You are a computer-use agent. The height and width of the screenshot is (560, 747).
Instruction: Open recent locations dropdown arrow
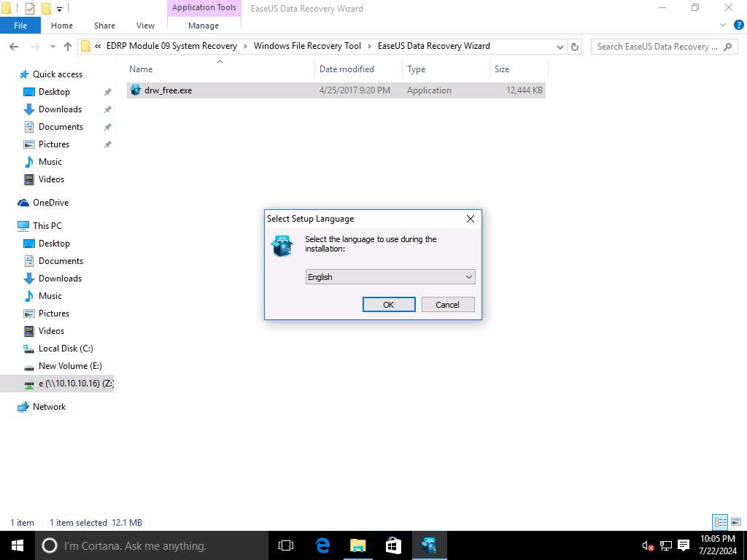[x=53, y=46]
